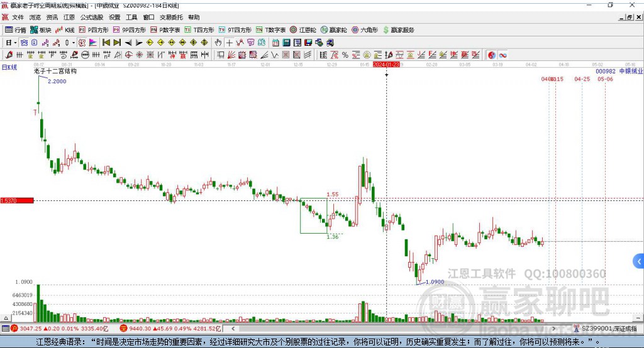The height and width of the screenshot is (348, 644).
Task: Open P数字表 tool
Action: pyautogui.click(x=165, y=30)
